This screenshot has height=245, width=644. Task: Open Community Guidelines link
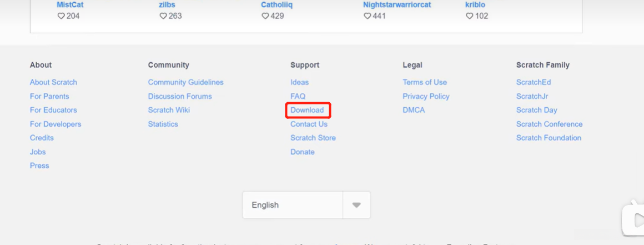tap(185, 82)
